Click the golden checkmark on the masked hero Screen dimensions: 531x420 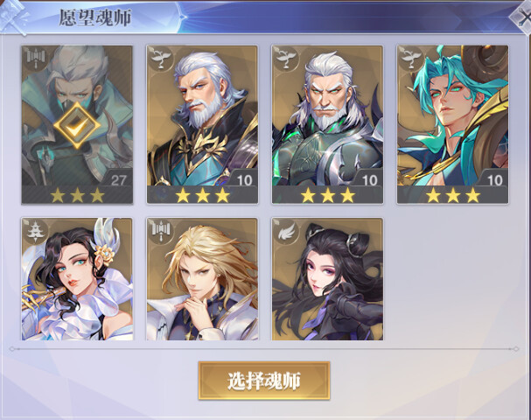(x=77, y=125)
